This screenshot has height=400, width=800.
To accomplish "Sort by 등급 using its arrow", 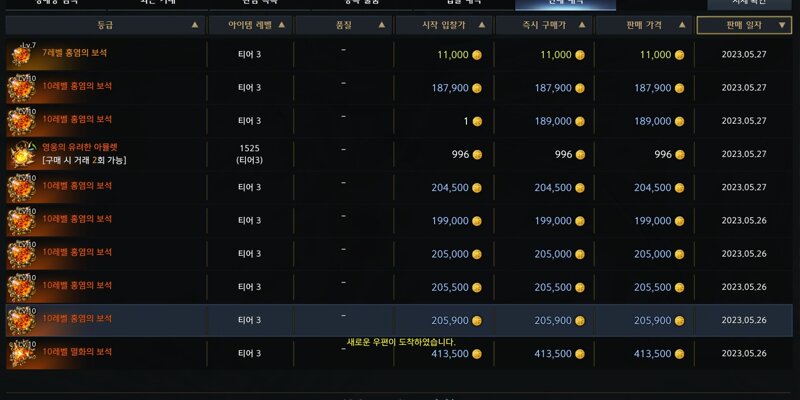I will (194, 25).
